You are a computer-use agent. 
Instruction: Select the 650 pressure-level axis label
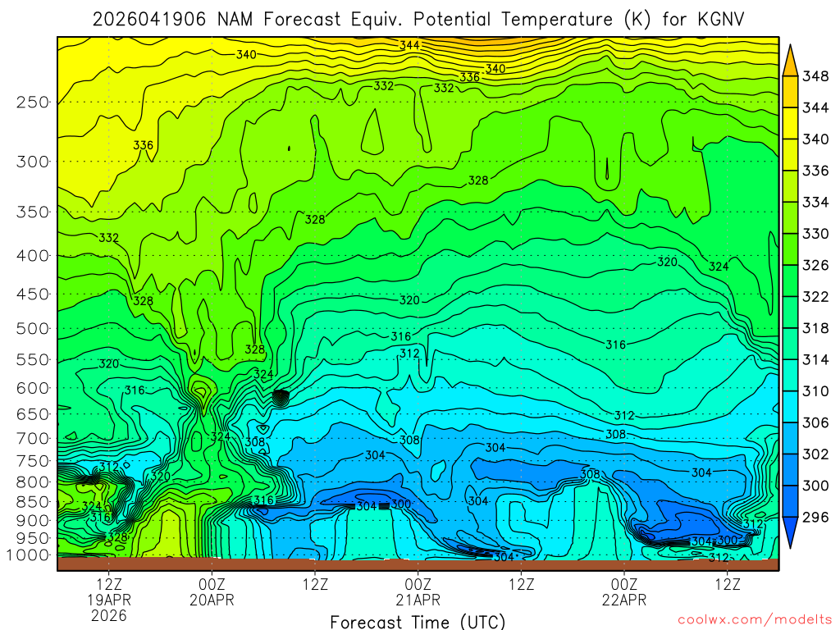click(33, 414)
